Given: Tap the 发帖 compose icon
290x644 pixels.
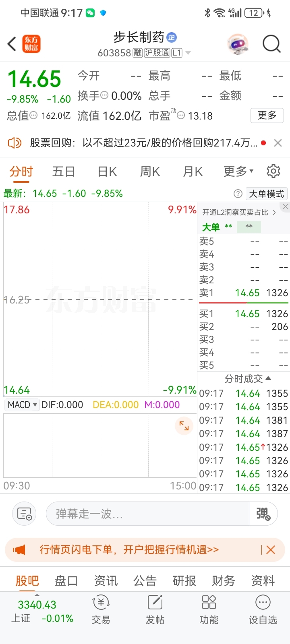Looking at the screenshot, I should pyautogui.click(x=155, y=603).
